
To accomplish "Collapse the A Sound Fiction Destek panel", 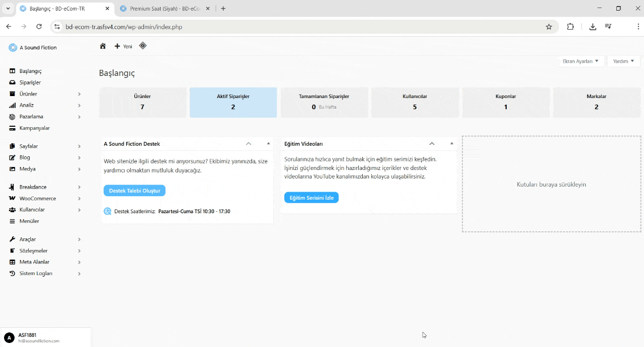I will click(268, 144).
